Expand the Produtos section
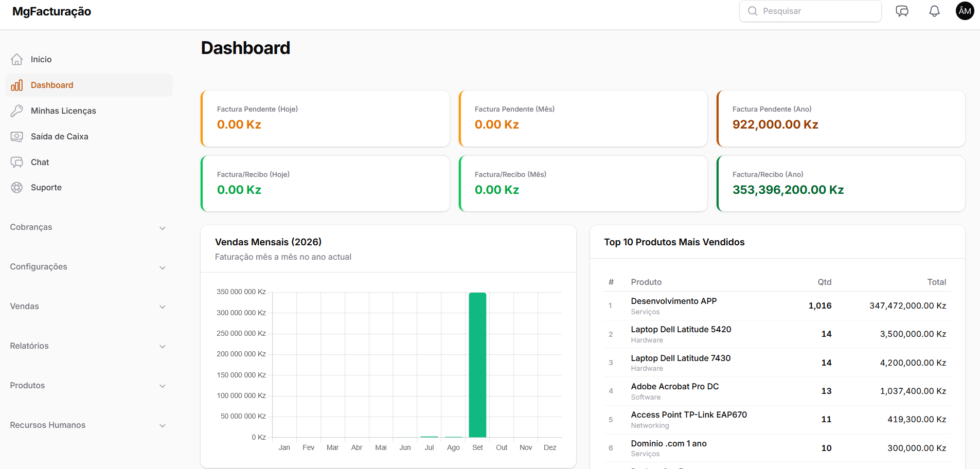The image size is (980, 469). coord(88,386)
